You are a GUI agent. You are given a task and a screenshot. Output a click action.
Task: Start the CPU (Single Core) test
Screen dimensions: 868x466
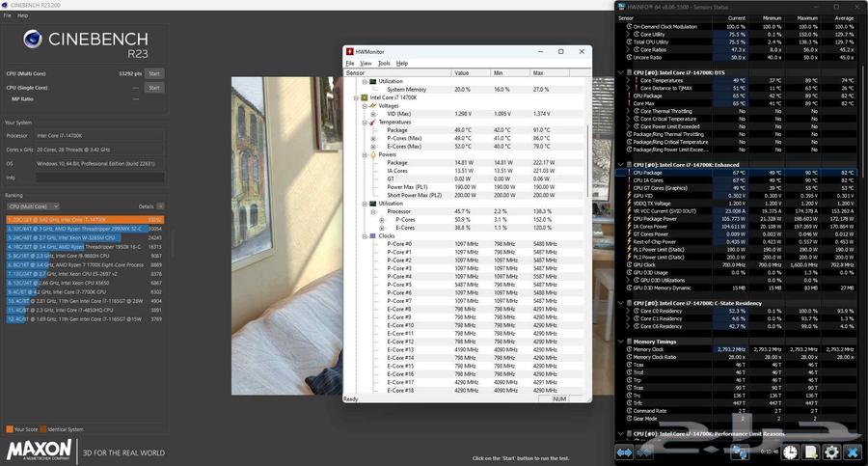(154, 88)
